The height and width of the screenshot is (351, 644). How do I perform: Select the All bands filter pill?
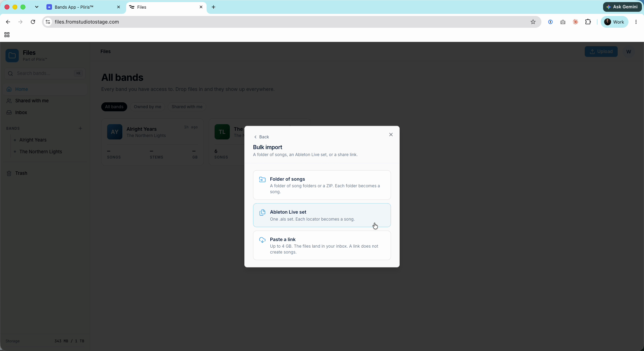(114, 107)
